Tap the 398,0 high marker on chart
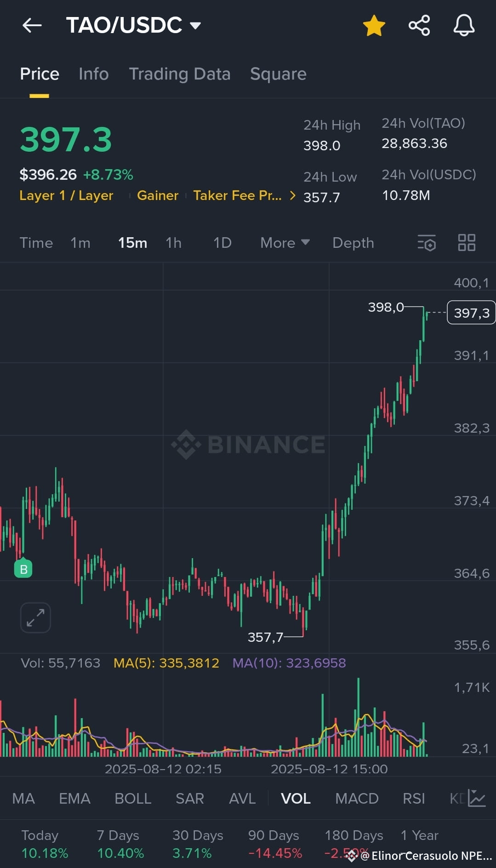 (x=386, y=307)
